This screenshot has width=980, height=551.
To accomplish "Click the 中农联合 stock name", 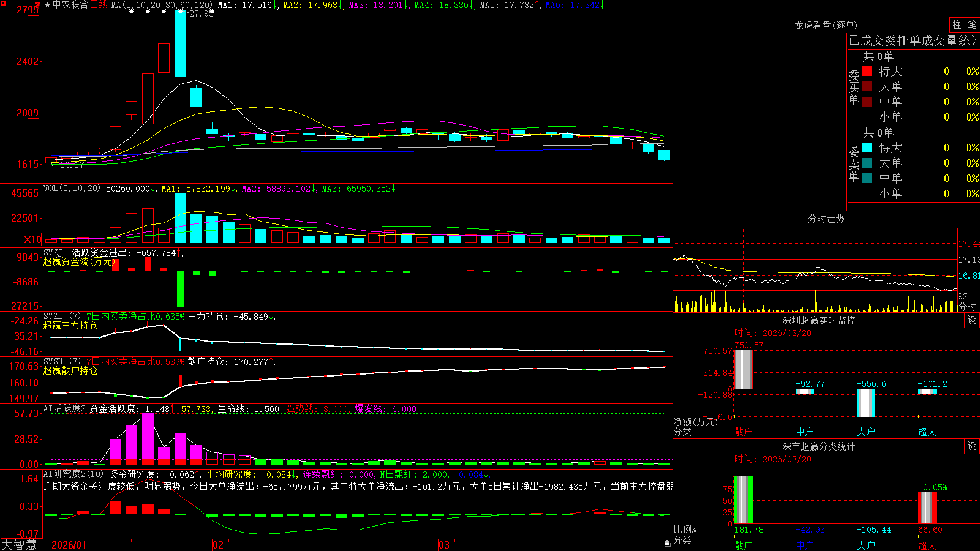I will [x=70, y=5].
